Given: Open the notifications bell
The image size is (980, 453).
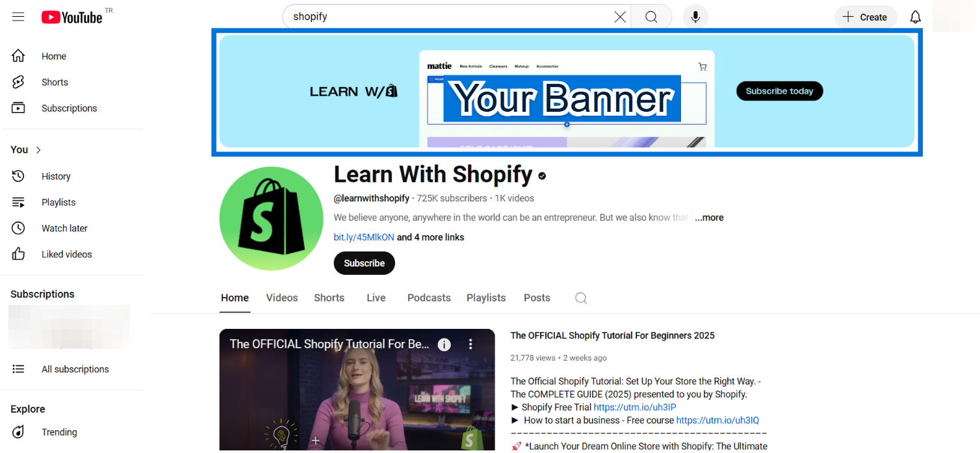Looking at the screenshot, I should [915, 17].
